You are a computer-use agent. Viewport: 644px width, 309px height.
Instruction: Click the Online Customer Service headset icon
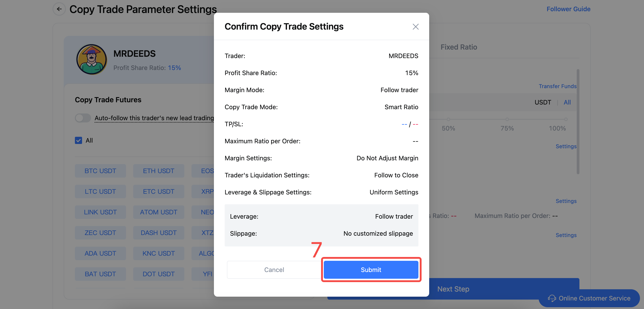point(552,298)
